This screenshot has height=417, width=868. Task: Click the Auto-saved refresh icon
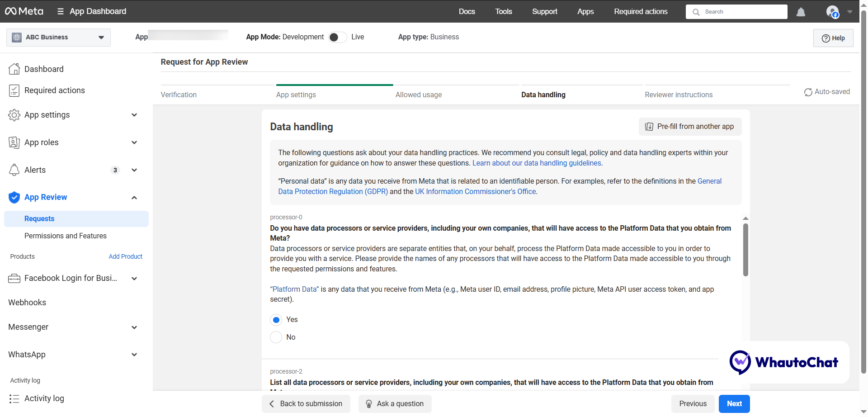pyautogui.click(x=808, y=92)
